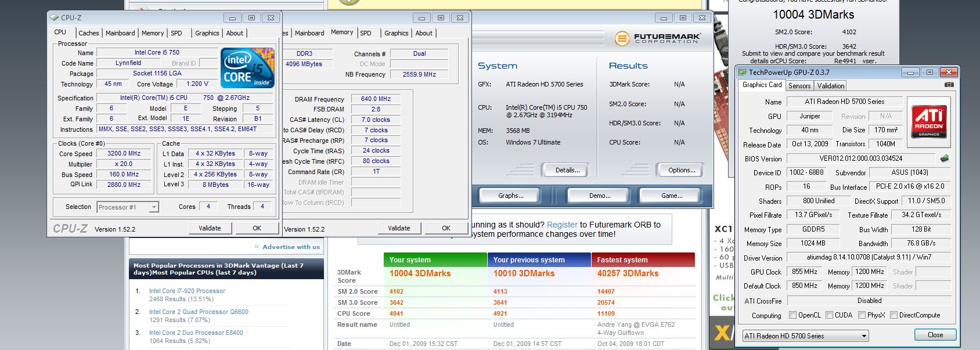Click the Driver Version field in GPU-Z
The width and height of the screenshot is (980, 350).
(869, 257)
